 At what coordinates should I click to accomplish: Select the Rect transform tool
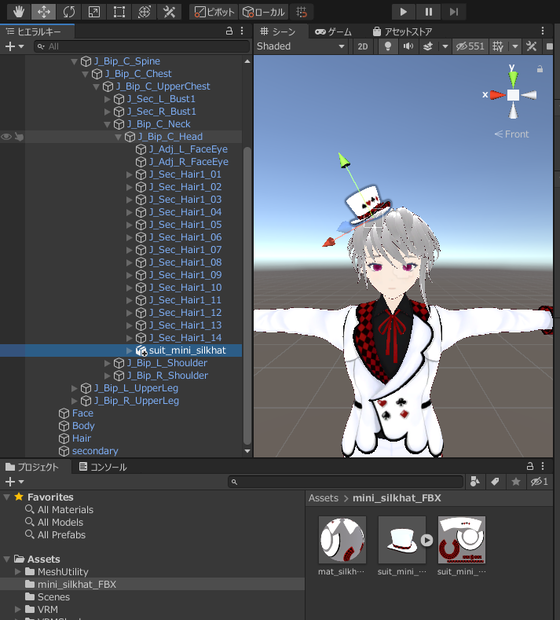point(119,12)
